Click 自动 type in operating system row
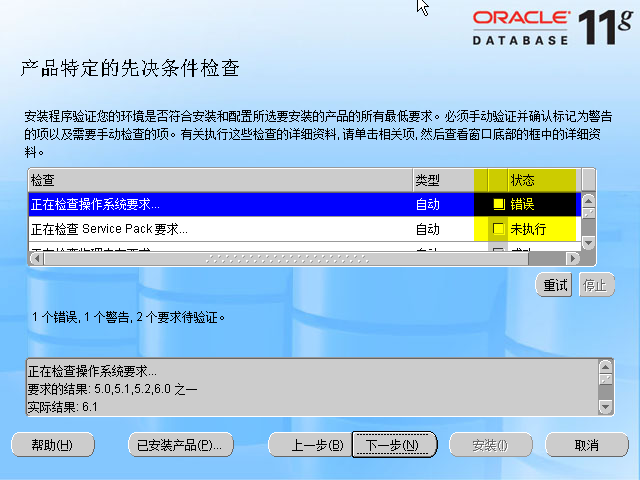Screen dimensions: 640x480 coord(427,204)
